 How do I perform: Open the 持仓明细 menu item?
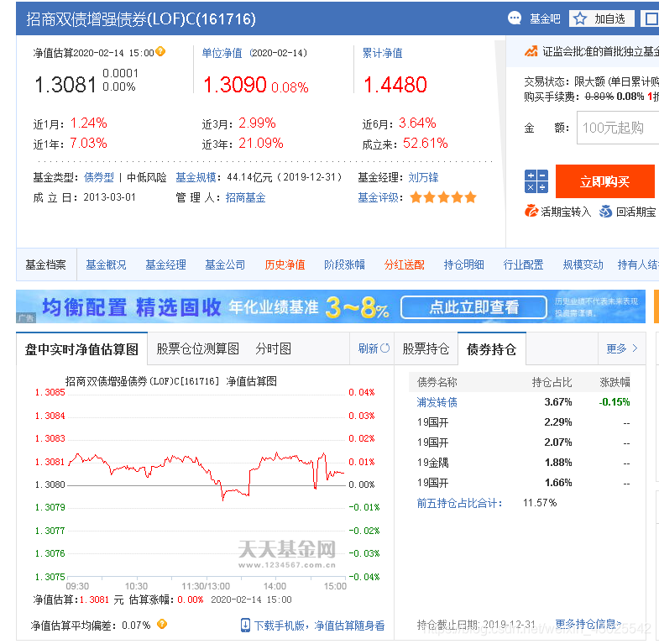[x=464, y=264]
